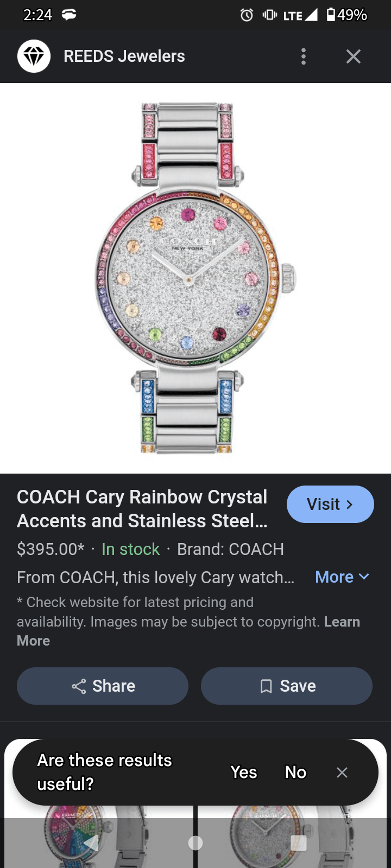The image size is (391, 868).
Task: Tap the share icon in Share button
Action: coord(79,686)
